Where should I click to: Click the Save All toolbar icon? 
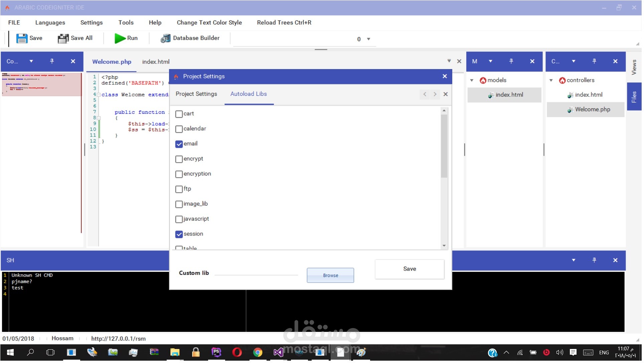[63, 38]
